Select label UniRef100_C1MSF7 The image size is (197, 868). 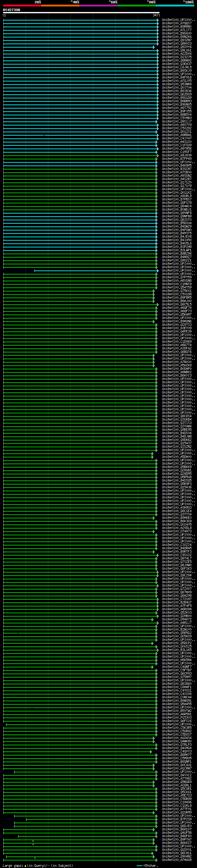pos(177,152)
